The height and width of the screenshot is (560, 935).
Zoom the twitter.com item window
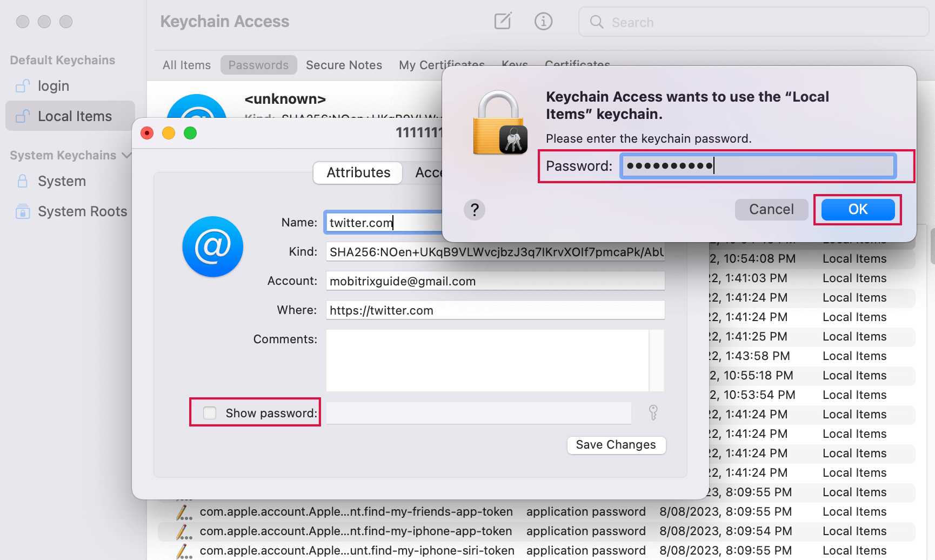[190, 133]
